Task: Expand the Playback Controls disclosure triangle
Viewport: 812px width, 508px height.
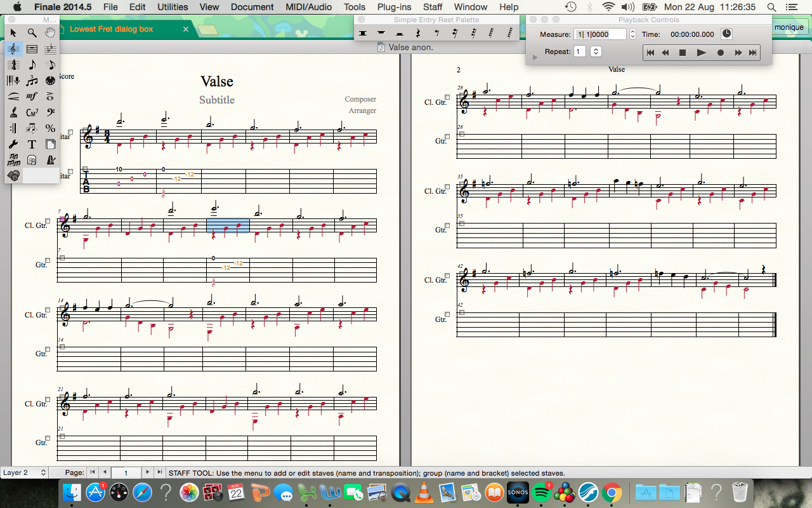Action: tap(535, 57)
